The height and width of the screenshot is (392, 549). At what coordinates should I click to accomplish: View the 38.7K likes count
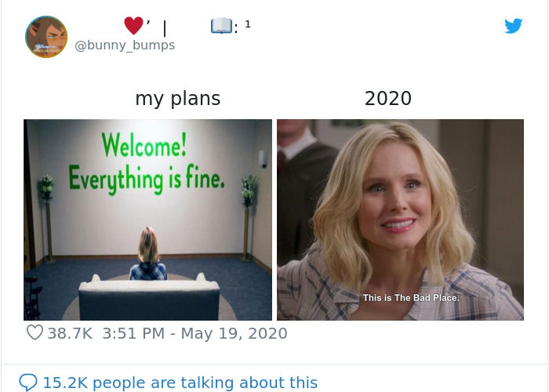(70, 333)
